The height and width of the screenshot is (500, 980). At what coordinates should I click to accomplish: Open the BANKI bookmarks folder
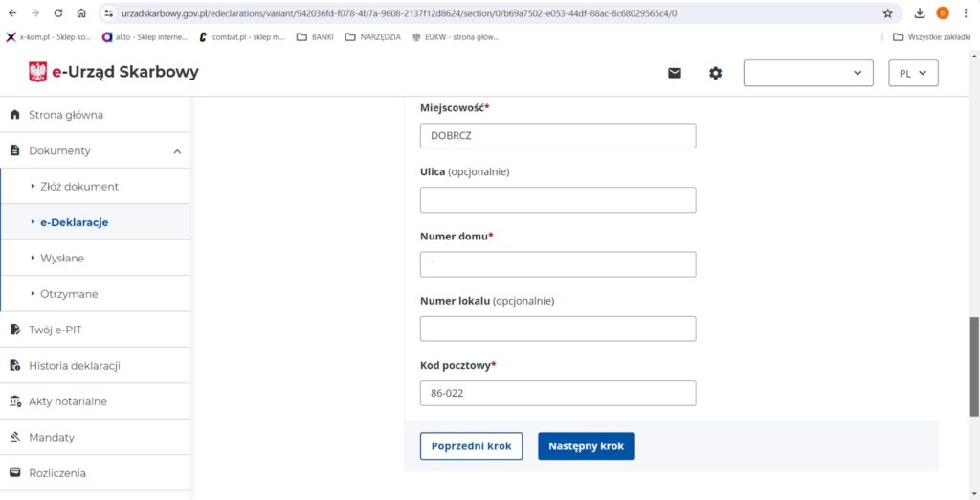[x=315, y=37]
